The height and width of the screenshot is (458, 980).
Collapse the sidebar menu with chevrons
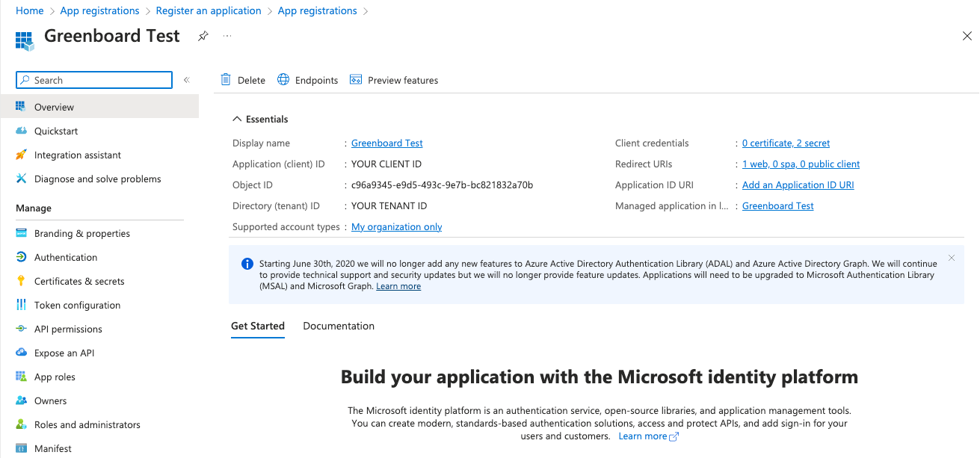(186, 80)
